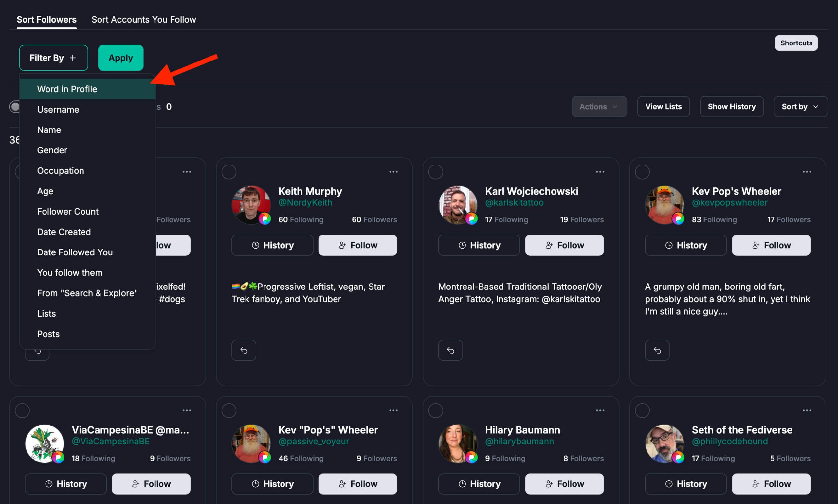Open the Actions dropdown
Screen dimensions: 838x504
(599, 107)
